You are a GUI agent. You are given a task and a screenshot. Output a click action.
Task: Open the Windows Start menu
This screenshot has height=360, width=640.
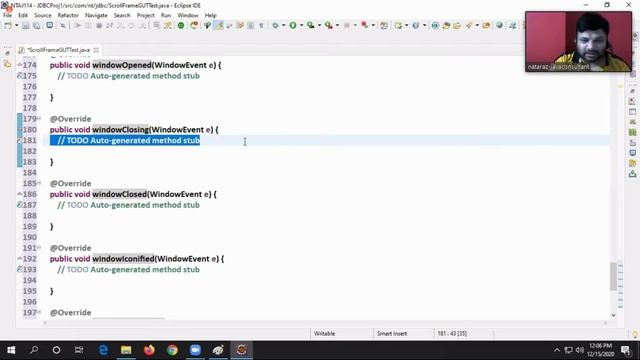click(x=11, y=350)
